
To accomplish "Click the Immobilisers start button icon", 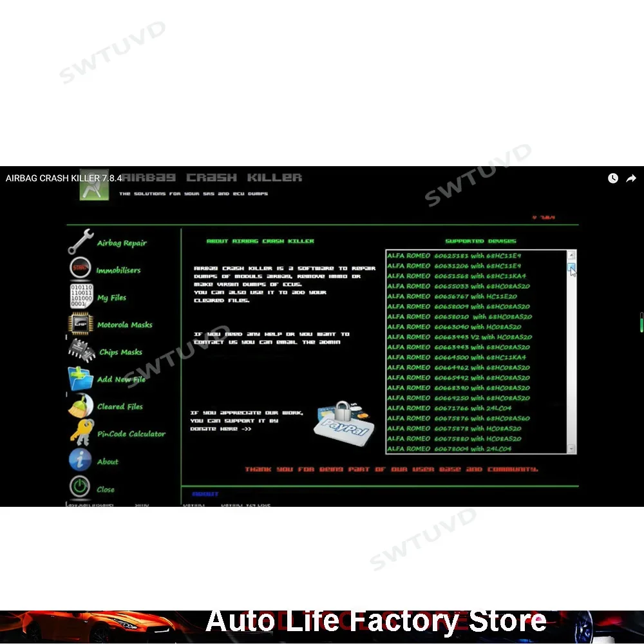I will pyautogui.click(x=80, y=268).
